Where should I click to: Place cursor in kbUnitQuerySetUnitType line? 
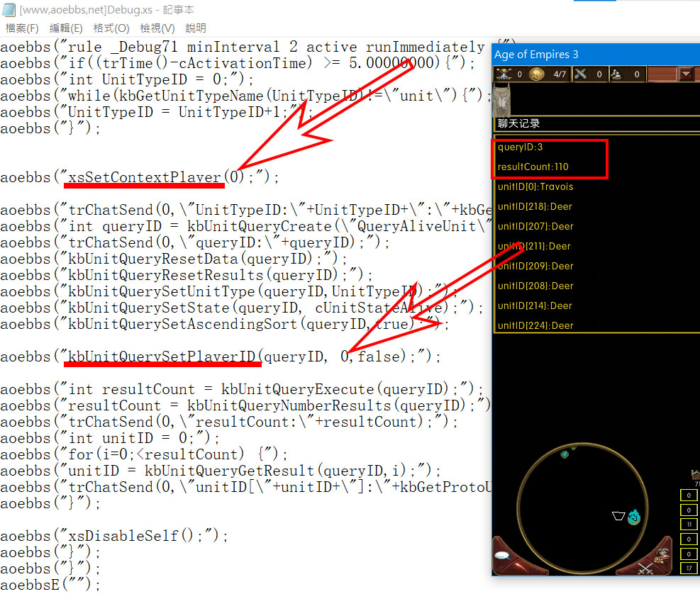228,291
